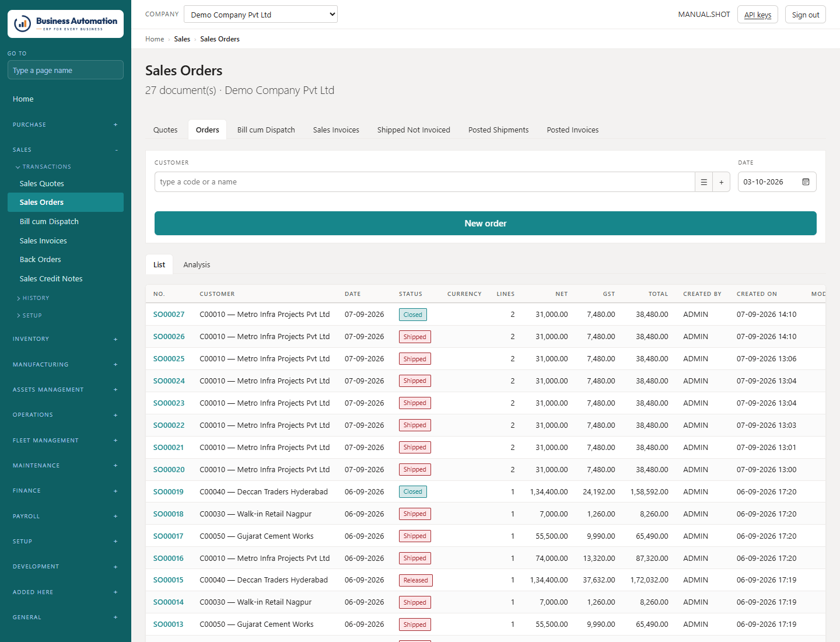Open sales order SO00015

pyautogui.click(x=169, y=580)
